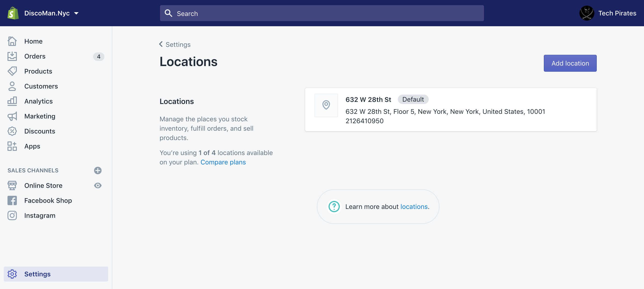Select the Analytics bar-chart icon

coord(12,101)
